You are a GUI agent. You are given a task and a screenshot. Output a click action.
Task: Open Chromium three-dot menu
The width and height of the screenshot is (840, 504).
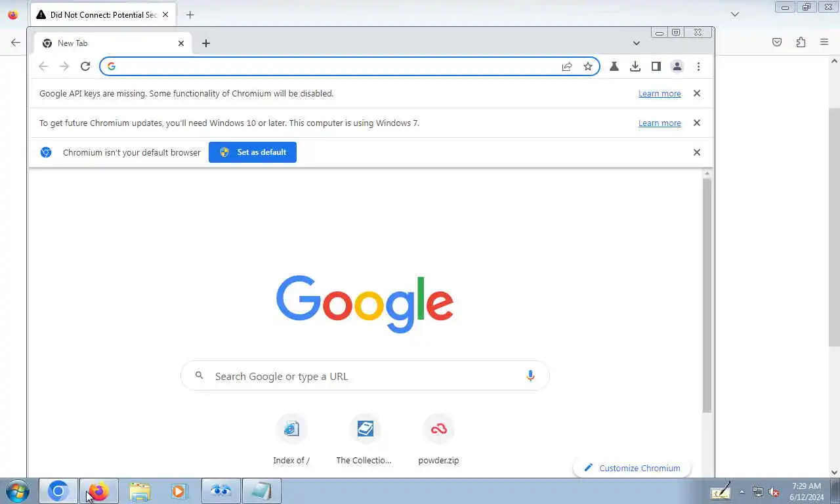click(698, 66)
